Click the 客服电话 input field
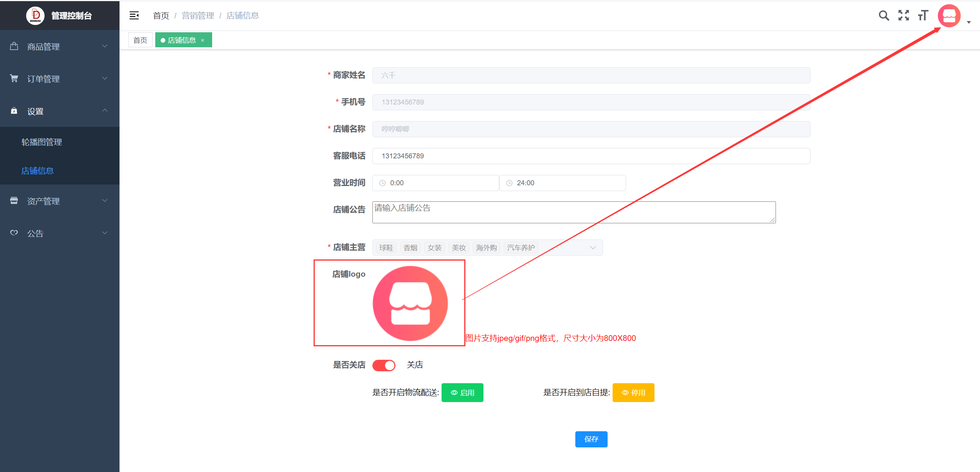 click(x=591, y=156)
